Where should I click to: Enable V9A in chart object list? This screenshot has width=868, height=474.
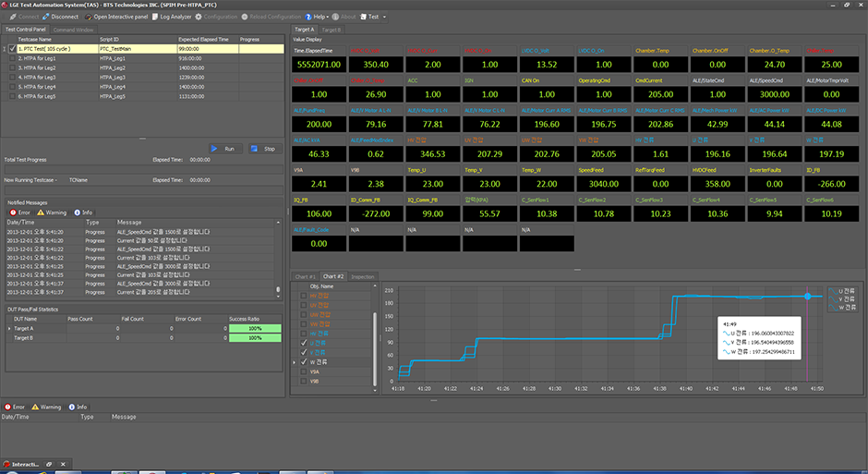304,371
